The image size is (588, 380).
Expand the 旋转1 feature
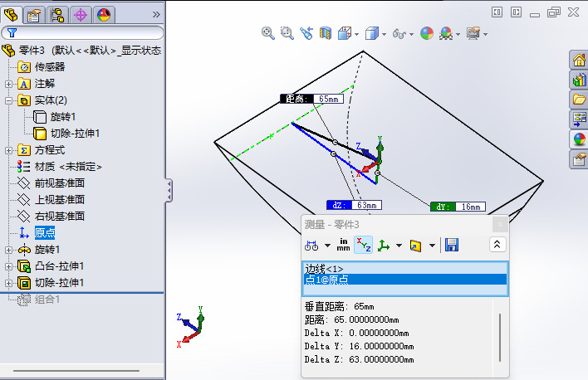[x=8, y=250]
